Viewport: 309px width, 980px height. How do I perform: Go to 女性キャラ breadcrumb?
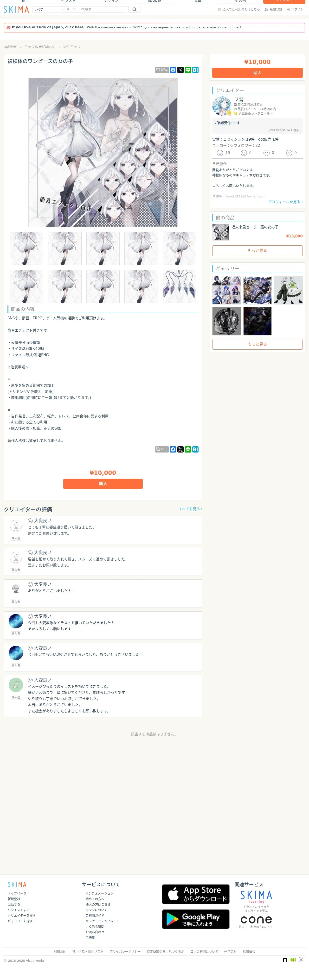pyautogui.click(x=72, y=46)
